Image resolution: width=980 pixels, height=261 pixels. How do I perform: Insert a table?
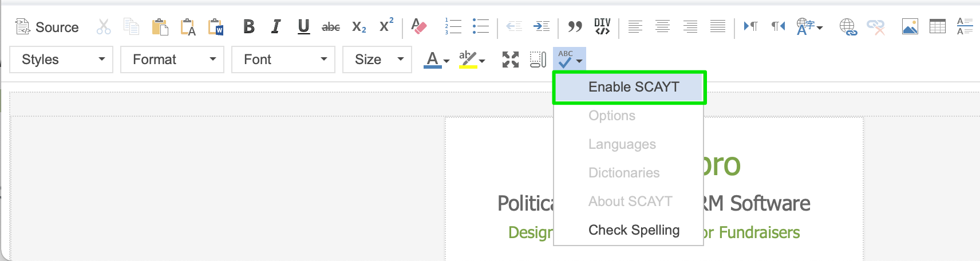point(937,27)
